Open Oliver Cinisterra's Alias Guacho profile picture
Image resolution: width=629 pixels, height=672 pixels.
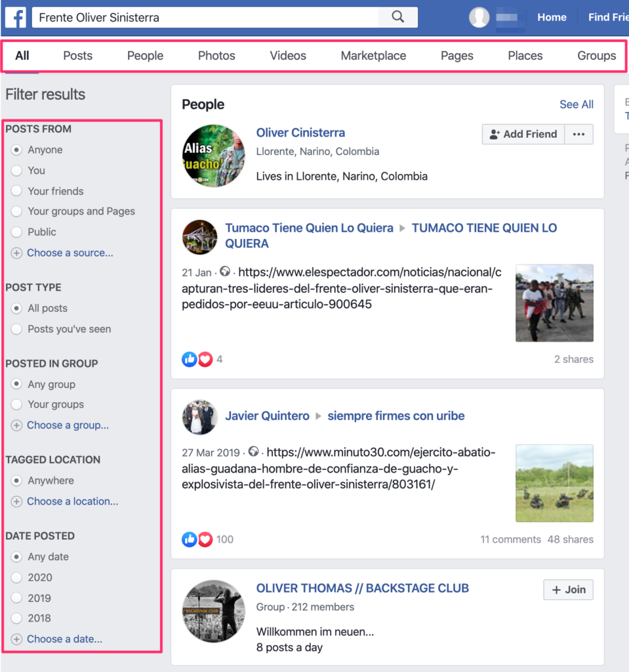(x=213, y=156)
